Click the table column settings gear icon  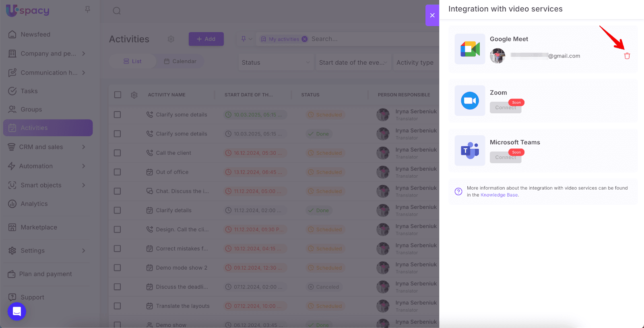pos(134,95)
